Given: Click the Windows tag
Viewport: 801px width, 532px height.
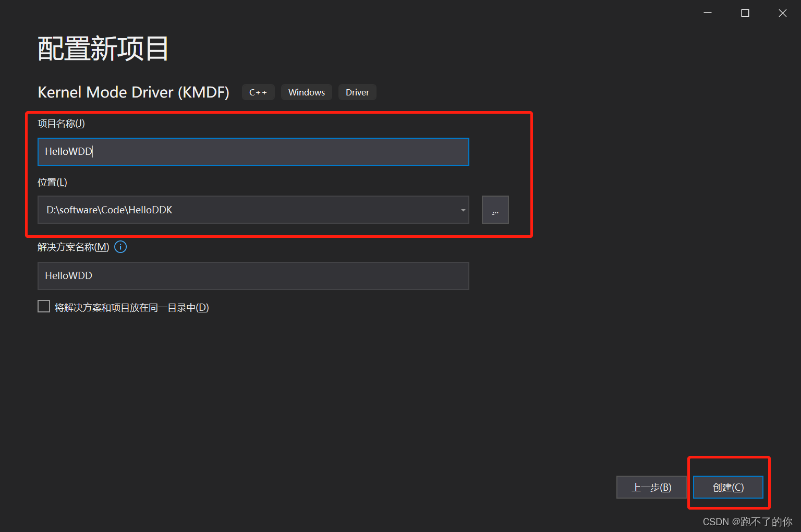Looking at the screenshot, I should [307, 92].
